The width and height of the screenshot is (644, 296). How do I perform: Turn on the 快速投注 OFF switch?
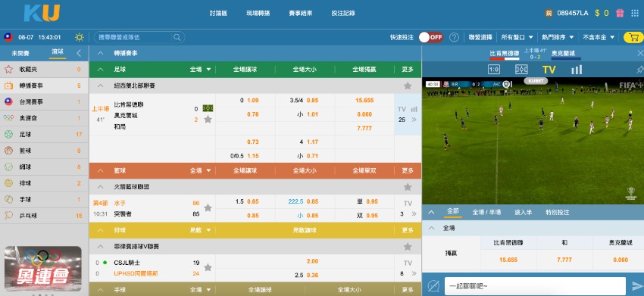431,37
